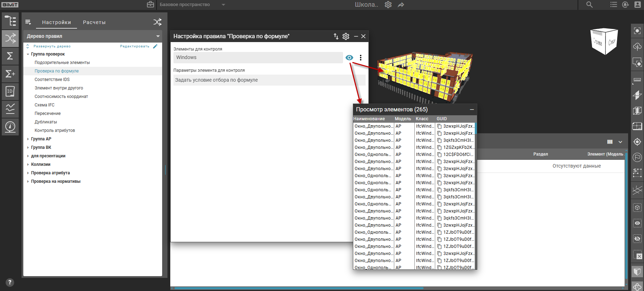Toggle eye visibility for Windows elements
The image size is (644, 291).
click(x=349, y=58)
